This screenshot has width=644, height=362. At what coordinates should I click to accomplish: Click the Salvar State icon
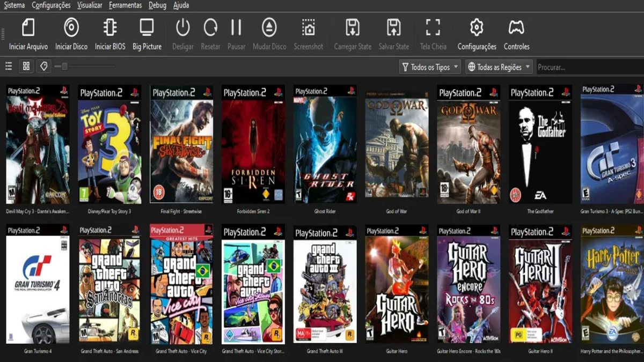(x=393, y=27)
